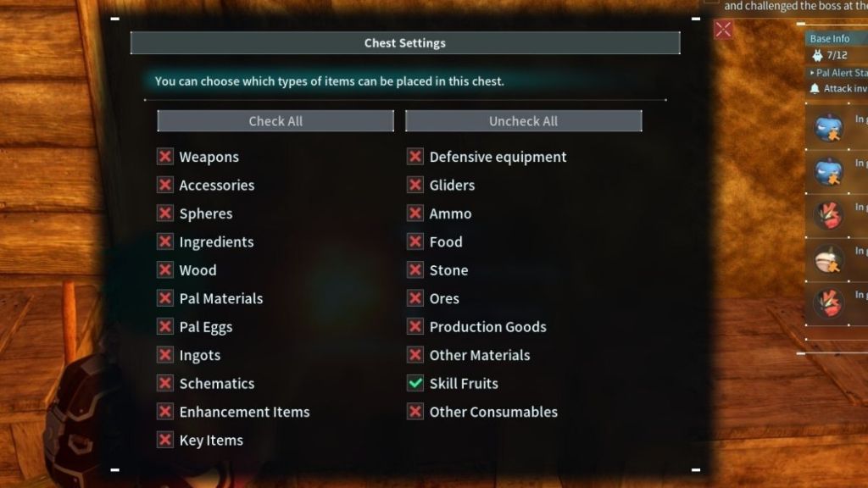
Task: Enable the Schematics checkbox
Action: [164, 383]
